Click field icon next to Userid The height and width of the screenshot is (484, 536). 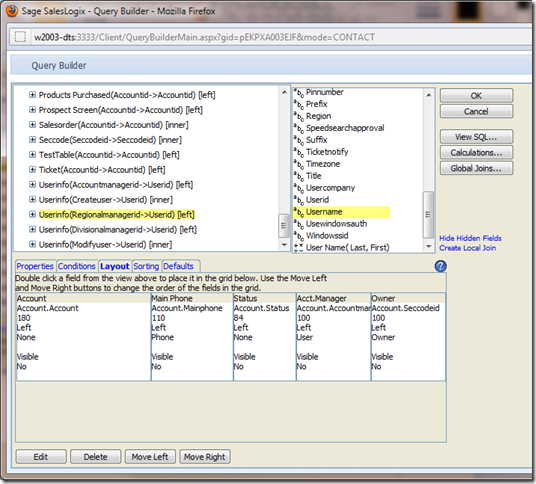(299, 200)
